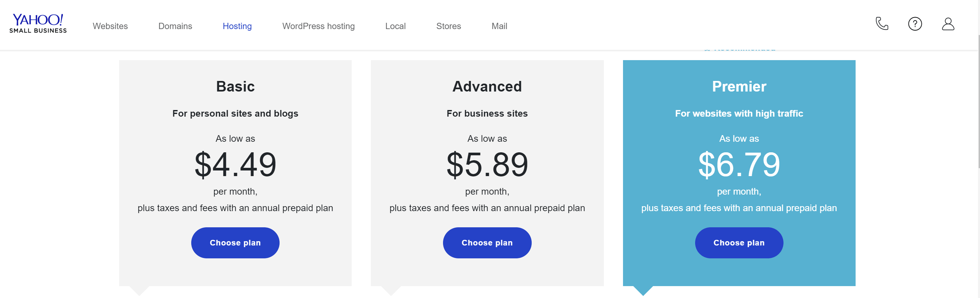Open the Websites menu item
The height and width of the screenshot is (298, 980).
(x=110, y=26)
